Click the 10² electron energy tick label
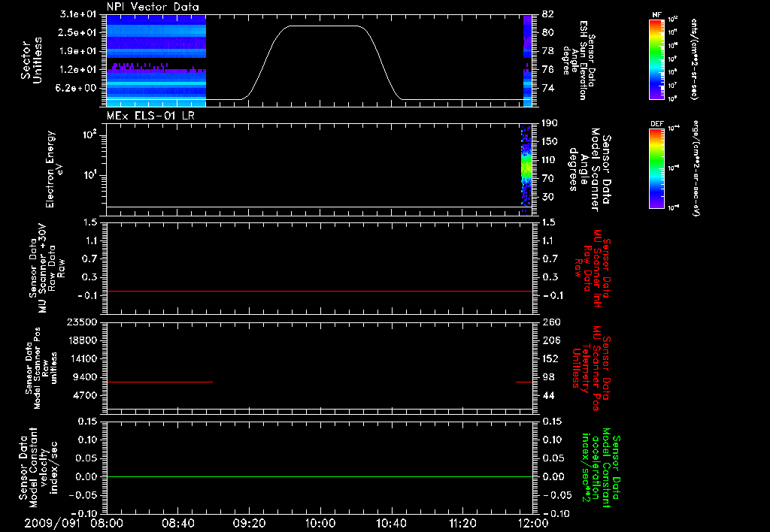Viewport: 770px width, 532px height. click(x=90, y=135)
